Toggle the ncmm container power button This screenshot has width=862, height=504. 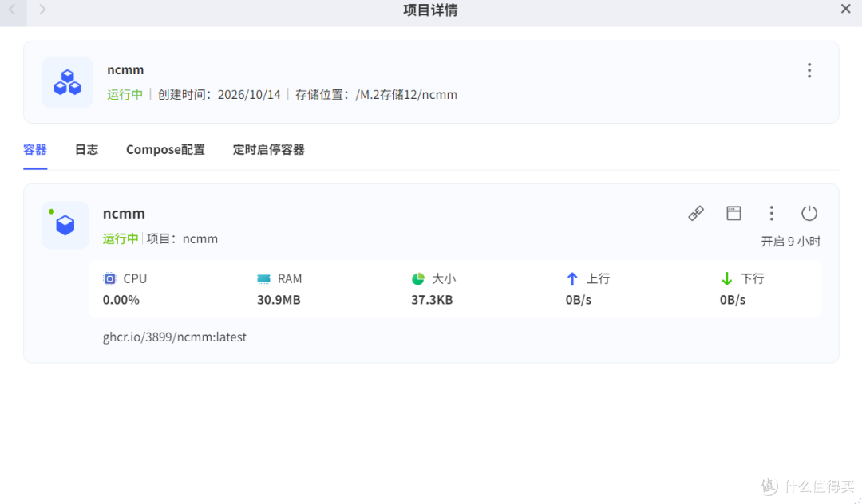(809, 213)
